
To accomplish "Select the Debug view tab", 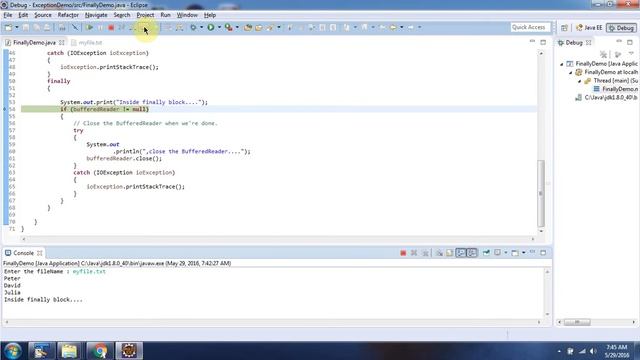I will tap(574, 42).
